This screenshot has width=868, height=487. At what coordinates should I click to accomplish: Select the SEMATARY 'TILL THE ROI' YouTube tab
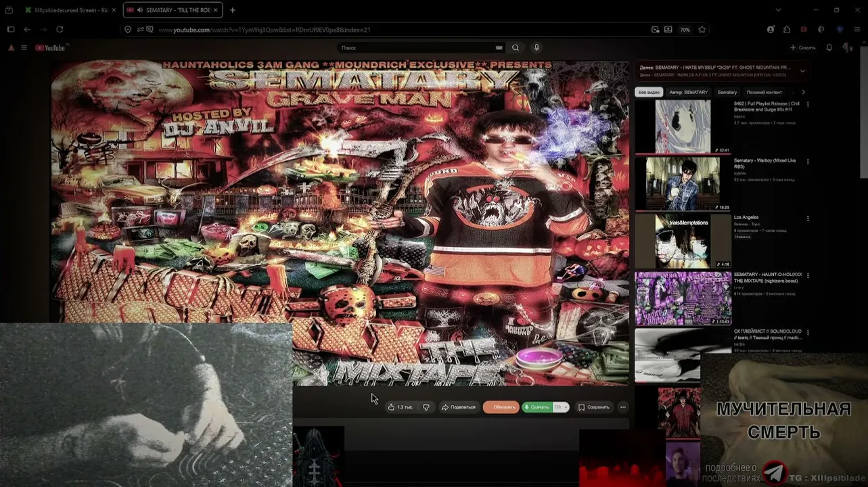pos(174,10)
